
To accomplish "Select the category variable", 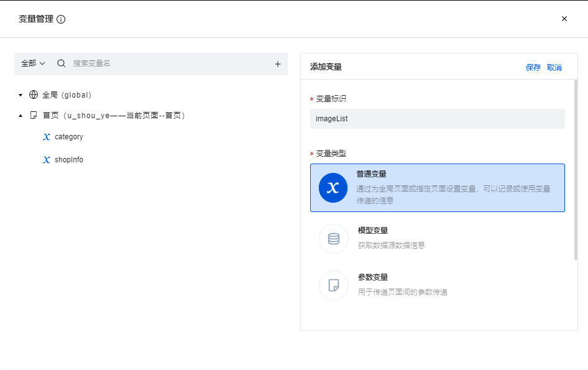I will pos(68,137).
